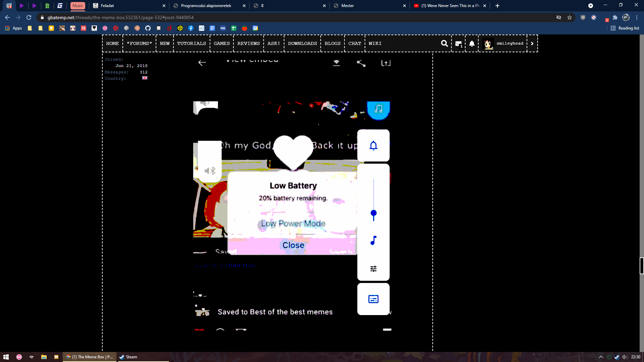Open the Music tab group

tap(77, 6)
